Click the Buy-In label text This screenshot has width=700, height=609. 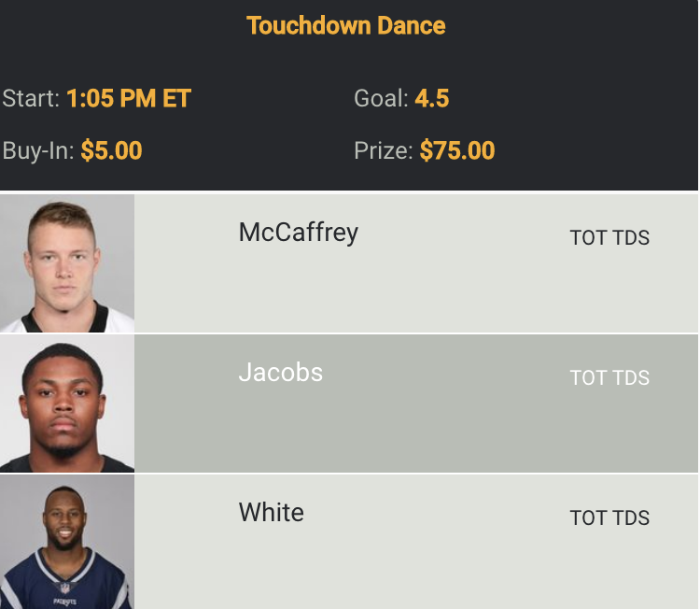coord(38,150)
